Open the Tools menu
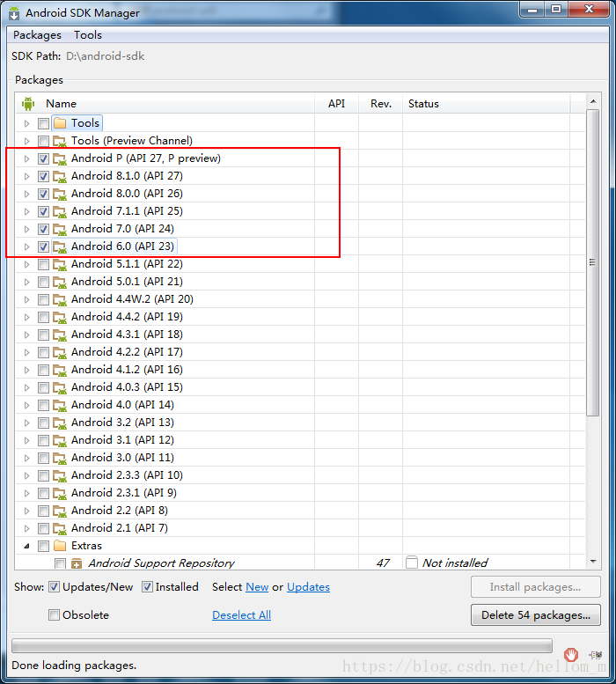Image resolution: width=616 pixels, height=684 pixels. click(x=88, y=35)
